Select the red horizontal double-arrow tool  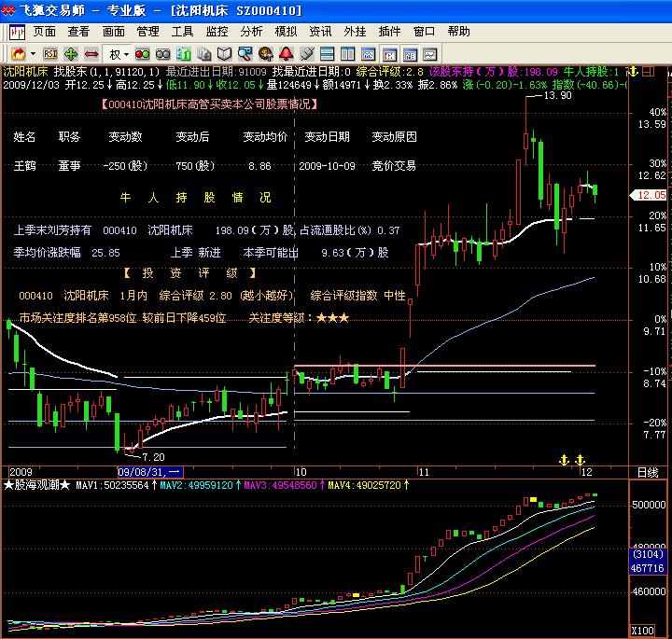[91, 54]
